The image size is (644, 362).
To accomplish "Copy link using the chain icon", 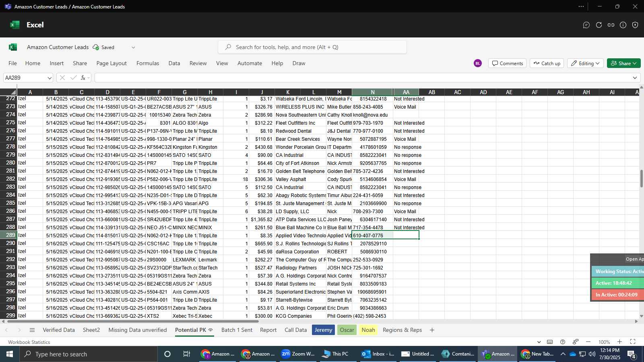I will (x=611, y=25).
